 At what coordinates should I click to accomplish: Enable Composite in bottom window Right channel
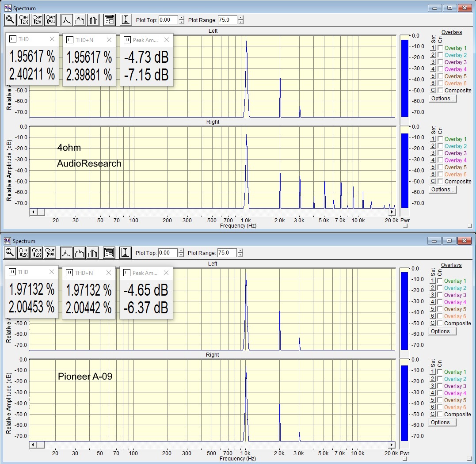440,414
